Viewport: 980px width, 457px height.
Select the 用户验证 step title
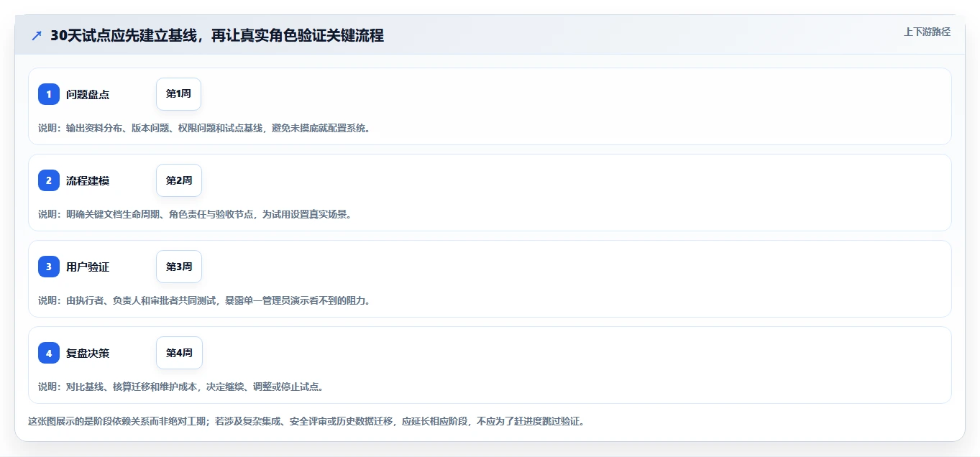point(88,267)
